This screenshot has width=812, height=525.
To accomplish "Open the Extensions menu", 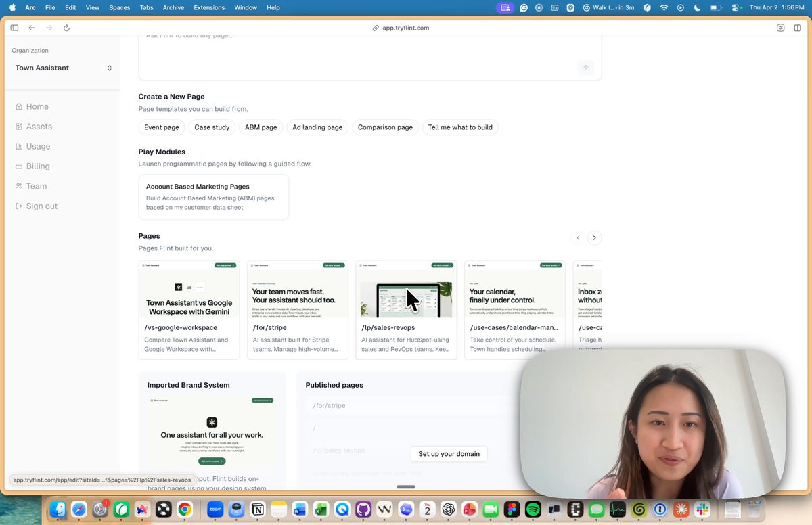I will [209, 7].
